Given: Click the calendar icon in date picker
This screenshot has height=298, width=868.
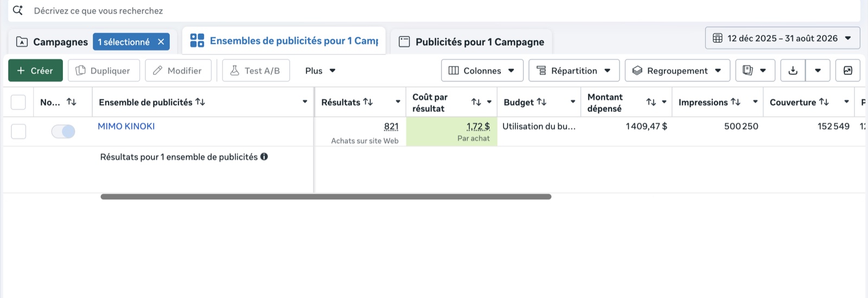Looking at the screenshot, I should click(x=717, y=38).
